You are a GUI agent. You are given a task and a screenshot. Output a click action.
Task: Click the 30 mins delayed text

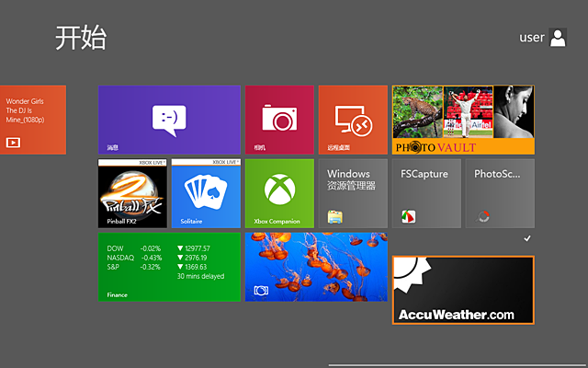(200, 276)
